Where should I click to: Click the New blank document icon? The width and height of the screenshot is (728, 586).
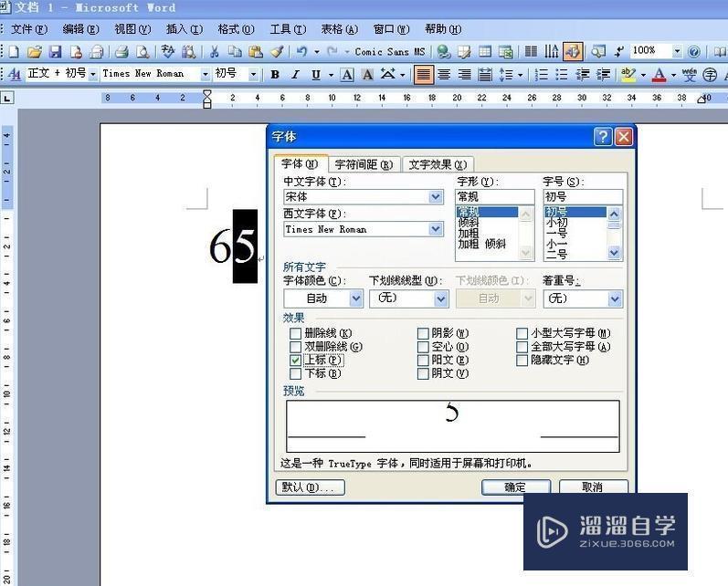(14, 51)
